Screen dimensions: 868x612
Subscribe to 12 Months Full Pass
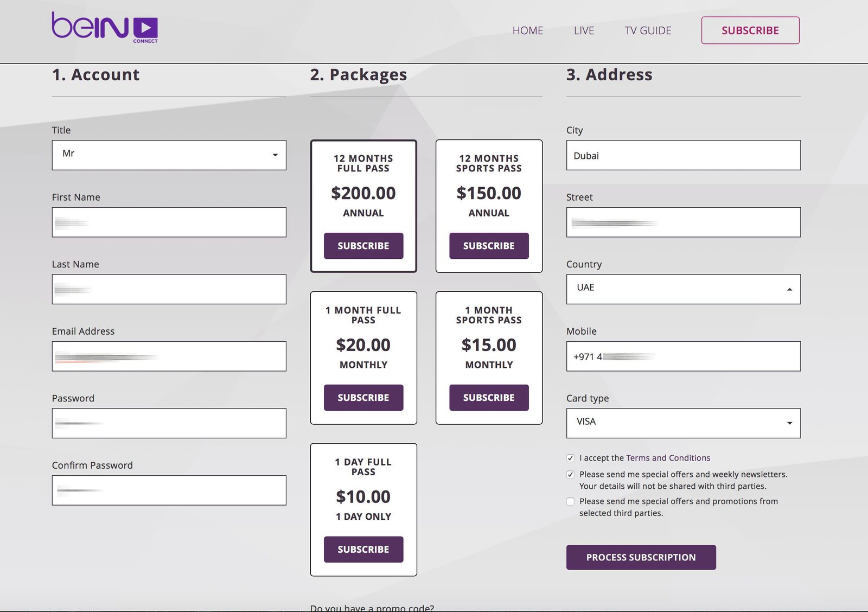(x=363, y=246)
